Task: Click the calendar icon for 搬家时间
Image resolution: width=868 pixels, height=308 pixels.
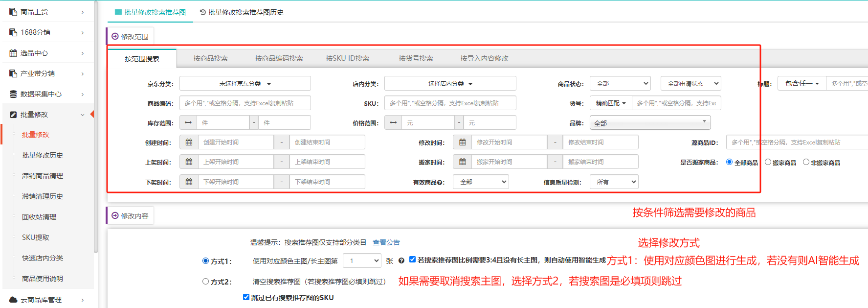Action: [462, 162]
